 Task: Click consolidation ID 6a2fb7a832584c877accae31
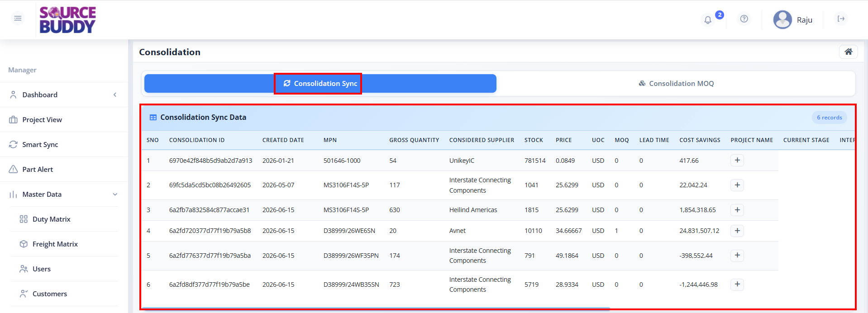[209, 210]
